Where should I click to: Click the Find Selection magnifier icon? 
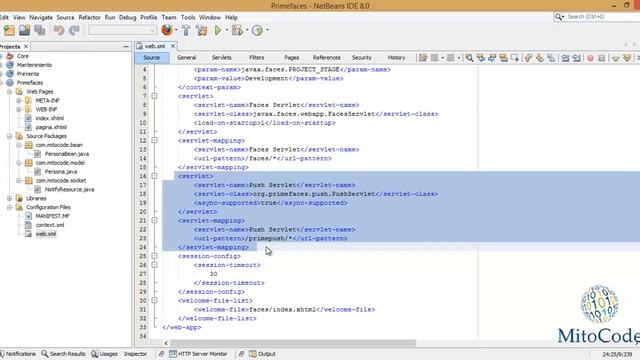(x=469, y=58)
